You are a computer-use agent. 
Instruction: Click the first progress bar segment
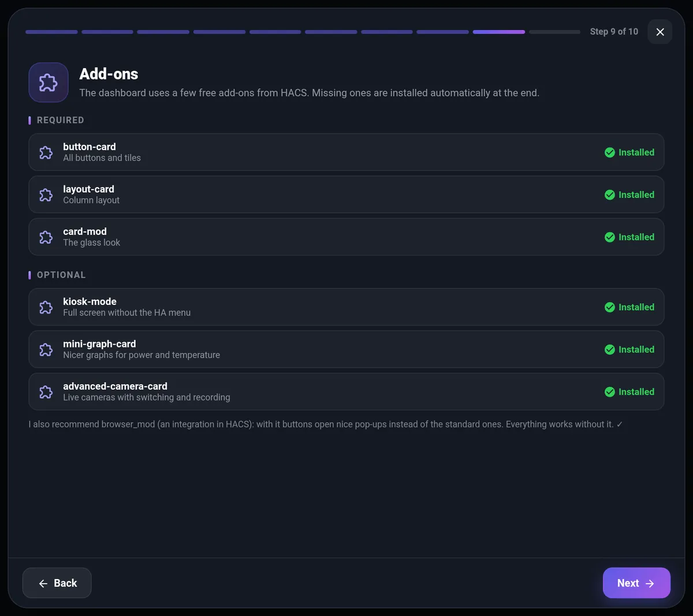(x=51, y=32)
